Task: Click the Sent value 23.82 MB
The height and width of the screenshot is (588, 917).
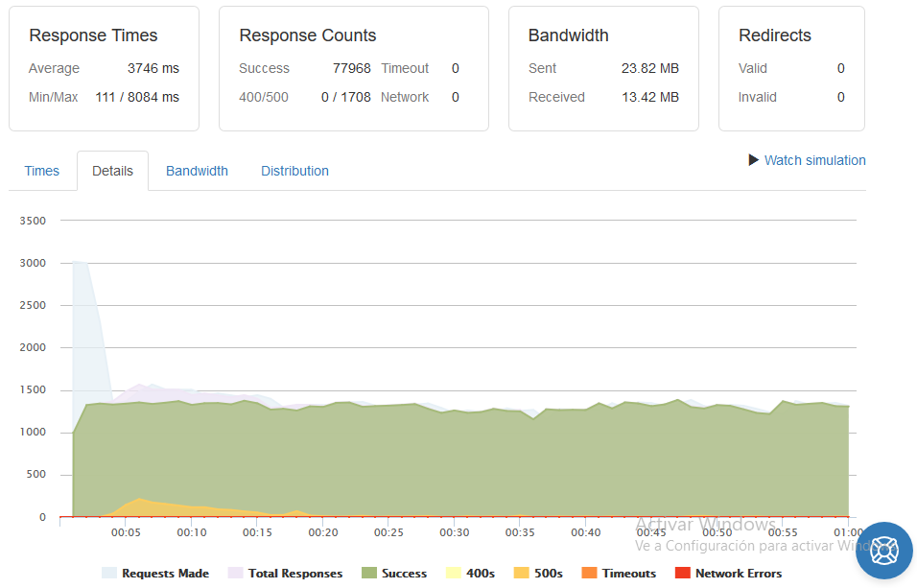Action: pyautogui.click(x=649, y=68)
